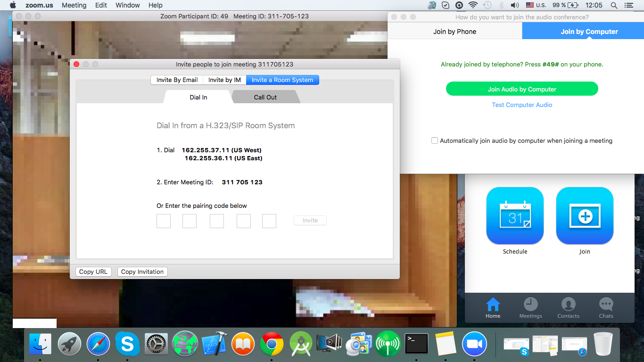The width and height of the screenshot is (644, 362).
Task: Open the Window menu
Action: tap(128, 5)
